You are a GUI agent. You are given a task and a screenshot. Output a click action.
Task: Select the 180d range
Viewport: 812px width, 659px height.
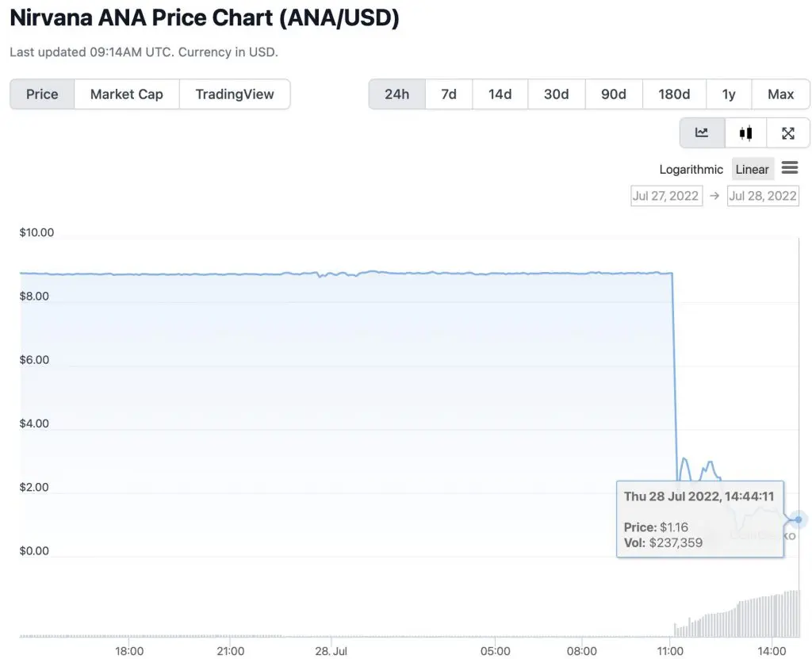674,94
